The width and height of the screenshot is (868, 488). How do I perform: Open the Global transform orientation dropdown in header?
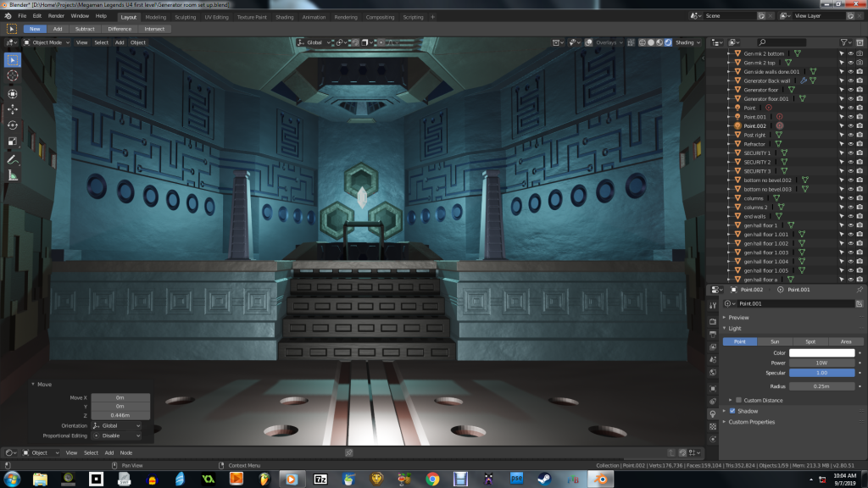[314, 42]
